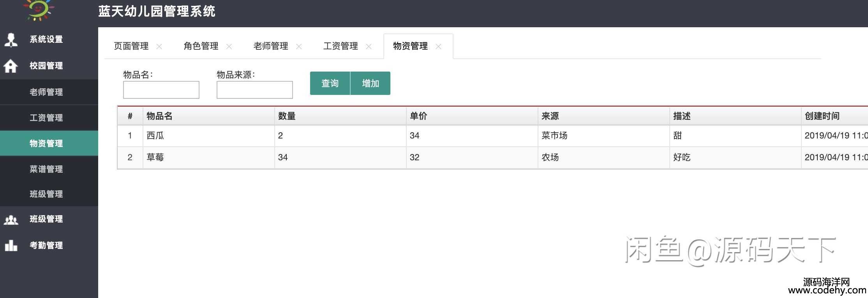Open 老师管理 in the sidebar
The height and width of the screenshot is (298, 868).
coord(49,92)
